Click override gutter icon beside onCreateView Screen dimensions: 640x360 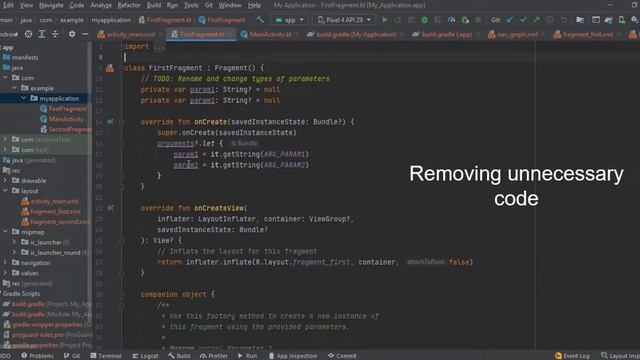click(110, 208)
